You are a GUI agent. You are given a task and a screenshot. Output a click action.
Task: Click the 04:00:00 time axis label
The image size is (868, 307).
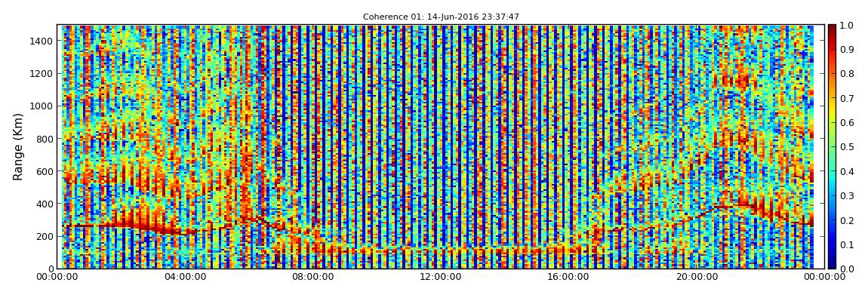[184, 277]
